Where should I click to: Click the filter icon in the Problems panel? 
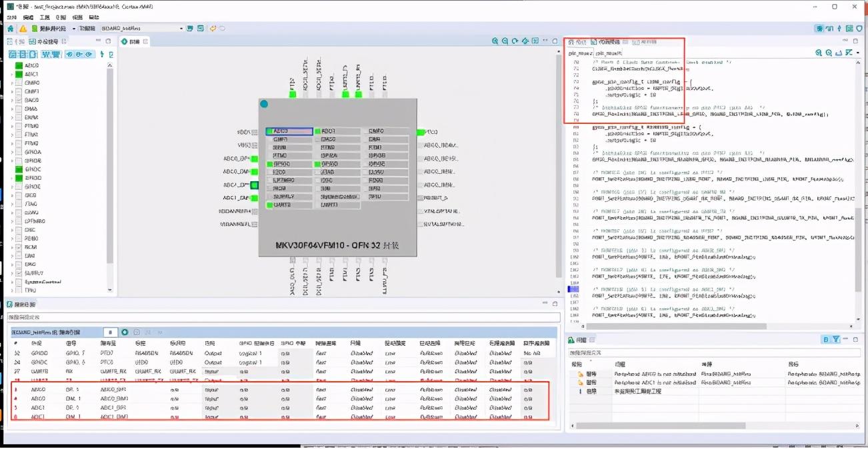pyautogui.click(x=836, y=340)
